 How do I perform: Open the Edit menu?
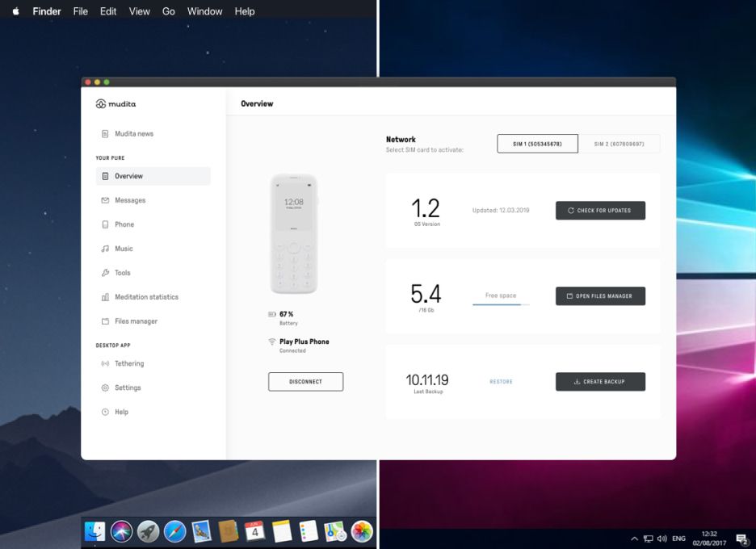click(108, 11)
